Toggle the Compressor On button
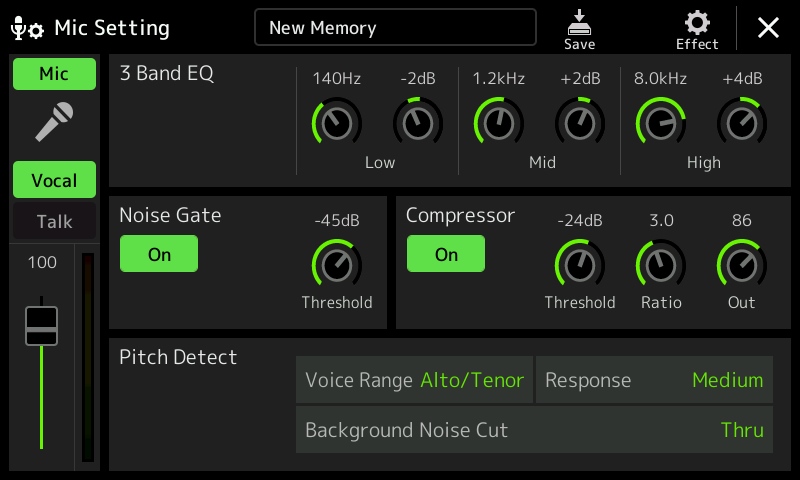 [x=445, y=254]
